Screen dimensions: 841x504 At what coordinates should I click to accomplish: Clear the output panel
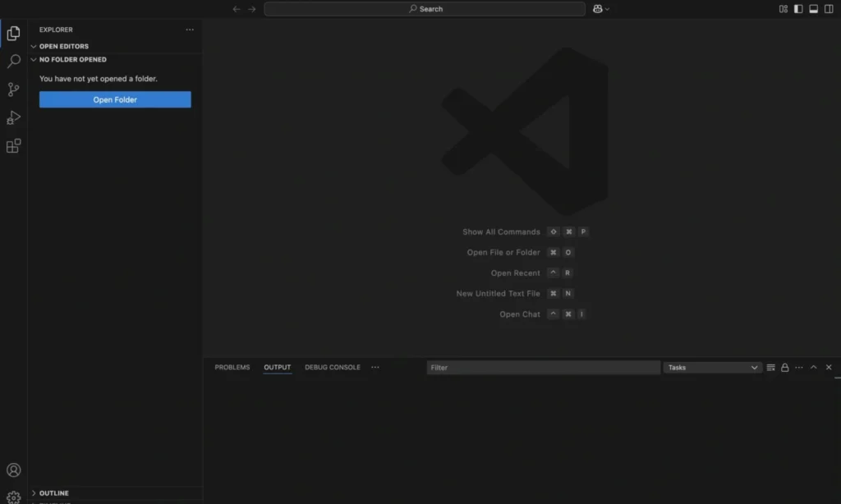coord(770,367)
